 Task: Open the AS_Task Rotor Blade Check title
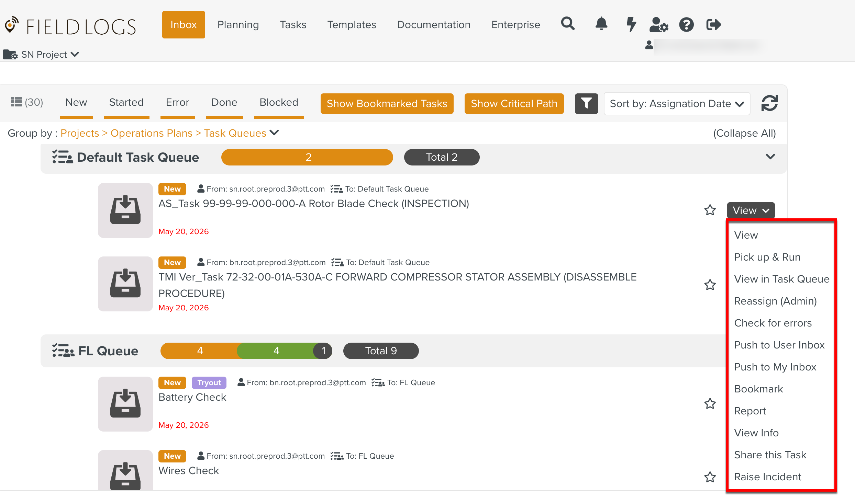[x=314, y=204]
